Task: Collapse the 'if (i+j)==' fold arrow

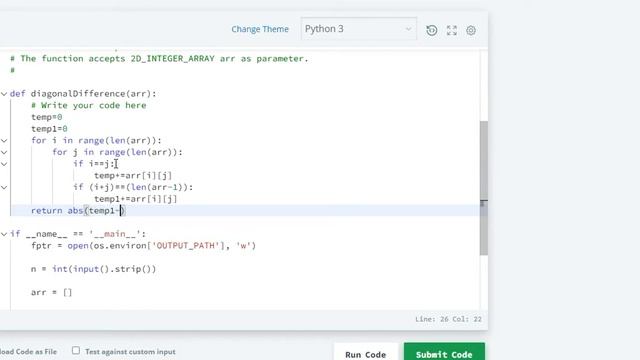Action: click(x=4, y=187)
